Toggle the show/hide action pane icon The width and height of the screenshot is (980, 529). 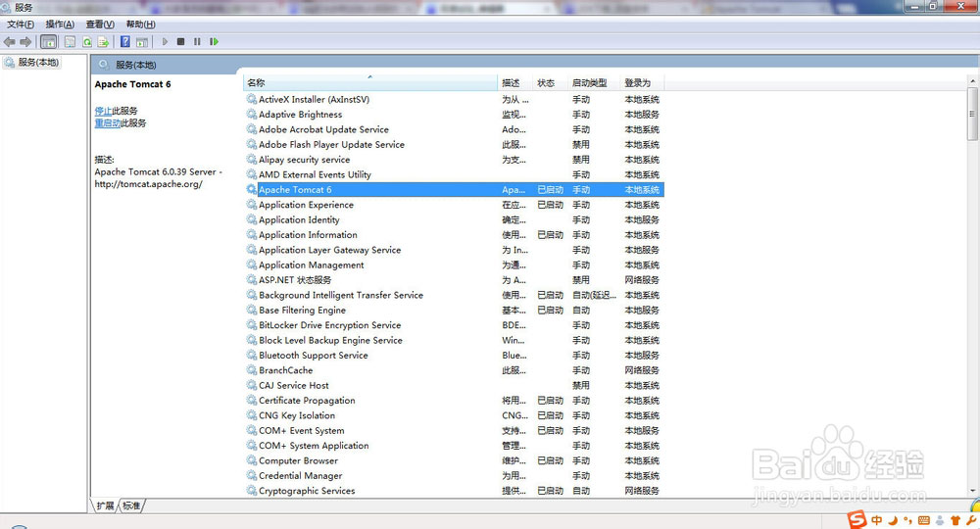(142, 42)
